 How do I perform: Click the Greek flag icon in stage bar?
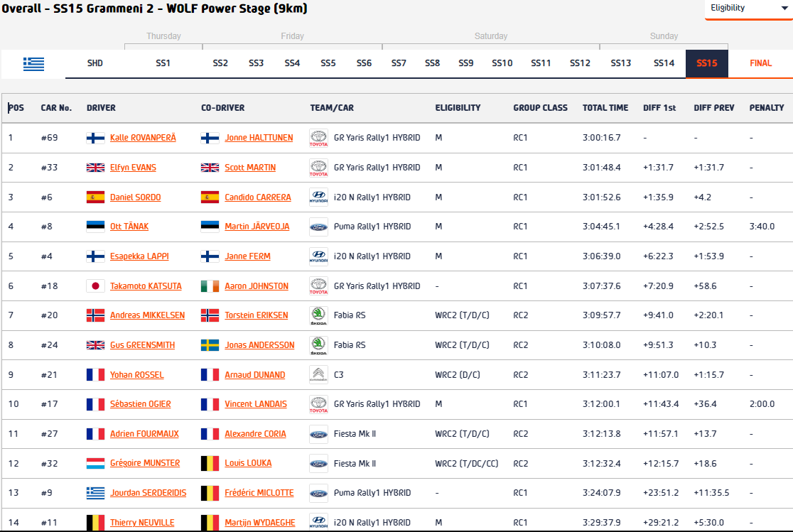33,64
